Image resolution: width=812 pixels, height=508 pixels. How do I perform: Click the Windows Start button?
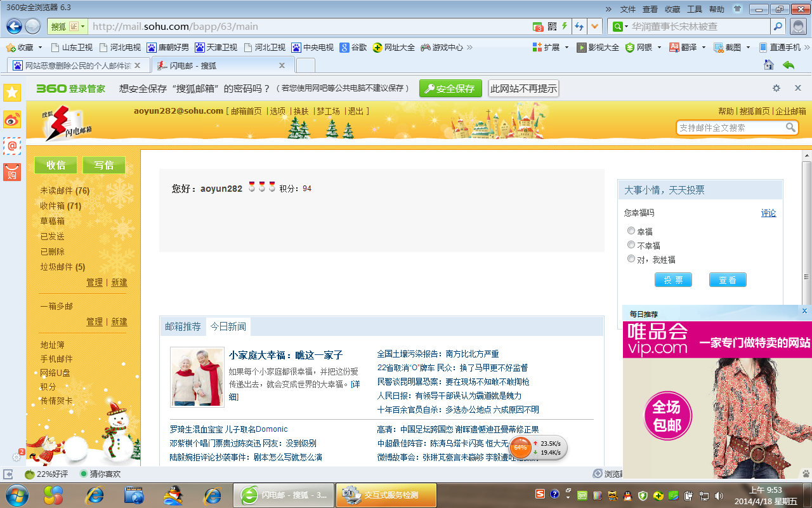tap(16, 495)
